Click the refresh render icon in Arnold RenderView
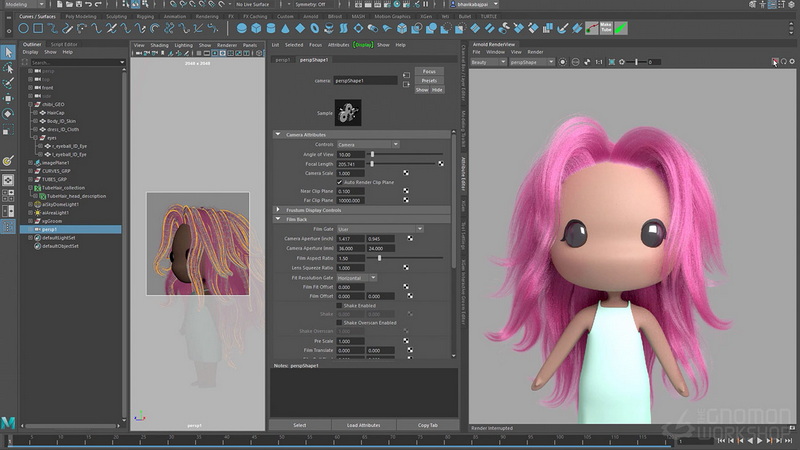The width and height of the screenshot is (800, 450). tap(784, 62)
